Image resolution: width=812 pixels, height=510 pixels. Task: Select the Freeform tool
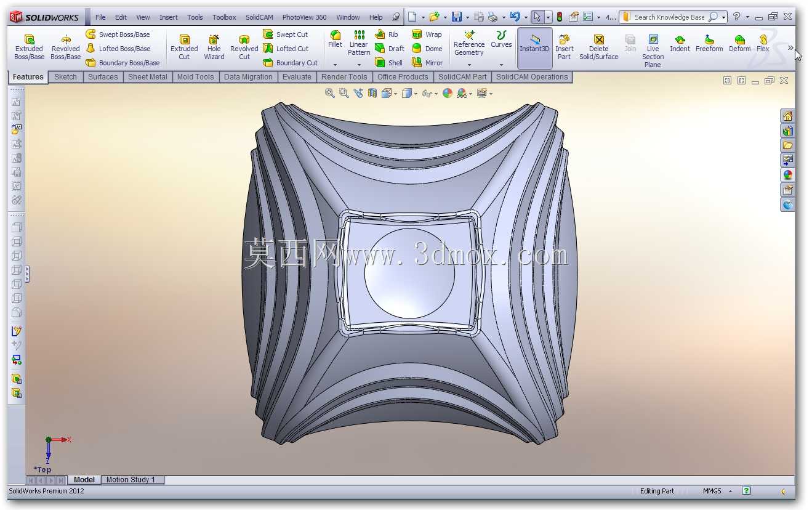pos(709,43)
